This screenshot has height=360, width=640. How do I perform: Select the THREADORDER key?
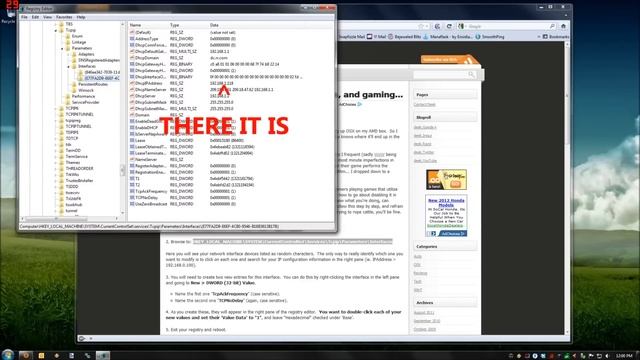point(79,168)
